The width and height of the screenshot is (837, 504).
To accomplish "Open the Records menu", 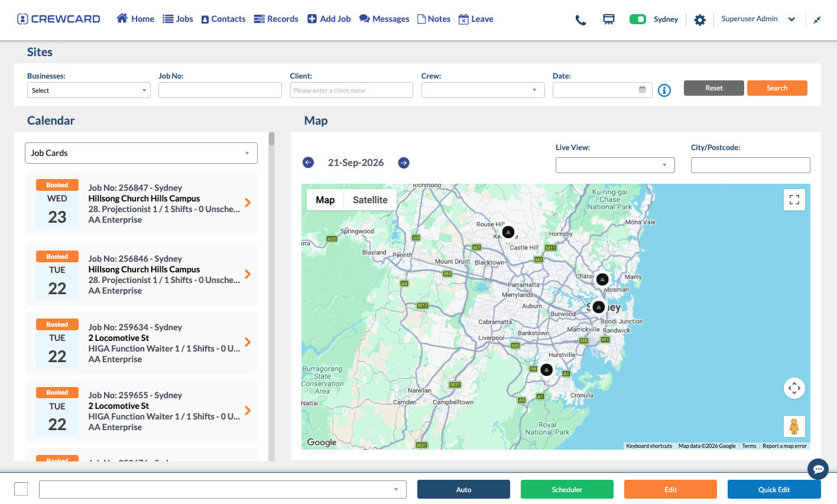I will (276, 19).
